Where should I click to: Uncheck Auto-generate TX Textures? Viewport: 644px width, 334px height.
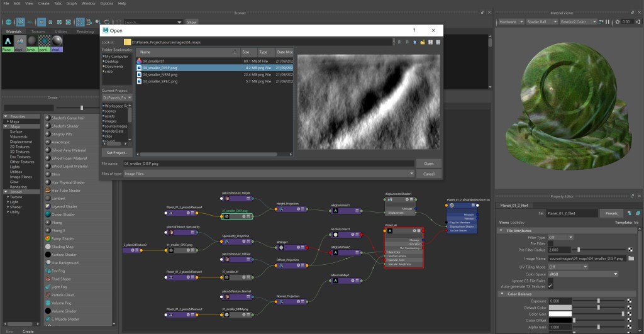coord(550,286)
